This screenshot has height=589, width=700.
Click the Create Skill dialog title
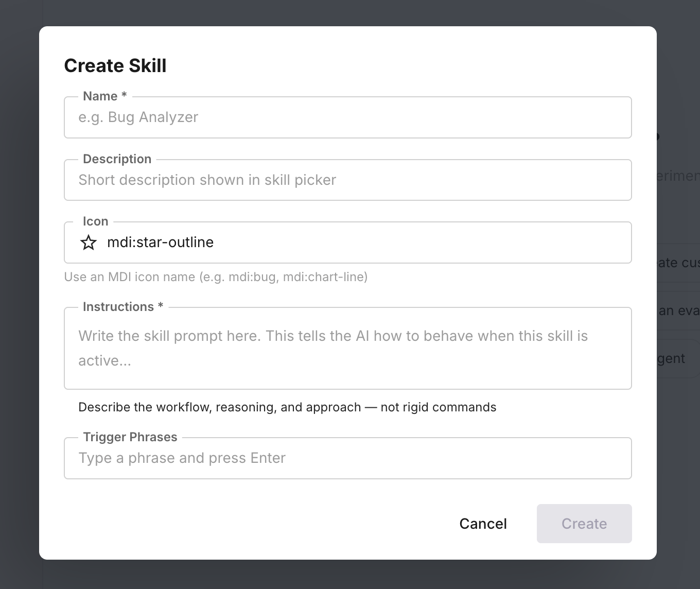coord(115,65)
